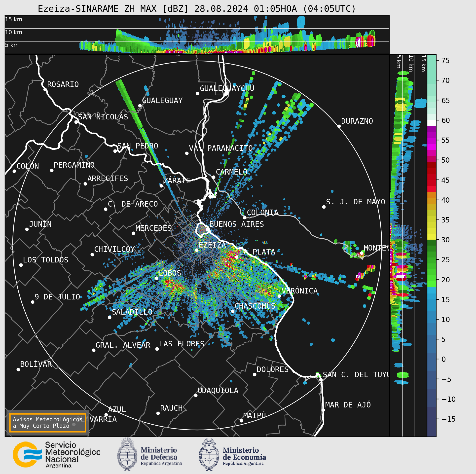Click the SAN NICOLÁS city label
This screenshot has width=476, height=474.
coord(103,117)
